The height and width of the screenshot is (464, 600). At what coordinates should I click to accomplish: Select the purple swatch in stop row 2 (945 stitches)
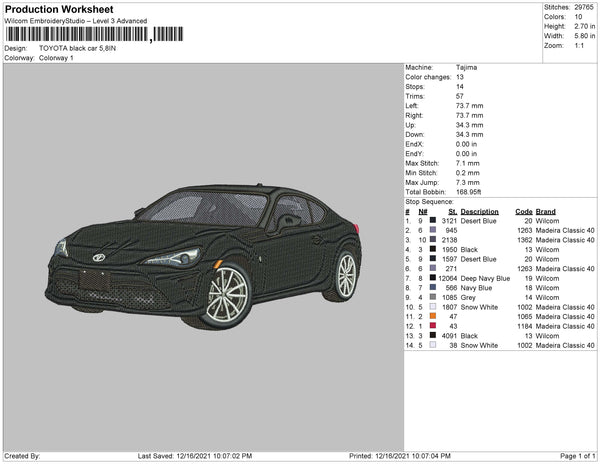tap(432, 230)
